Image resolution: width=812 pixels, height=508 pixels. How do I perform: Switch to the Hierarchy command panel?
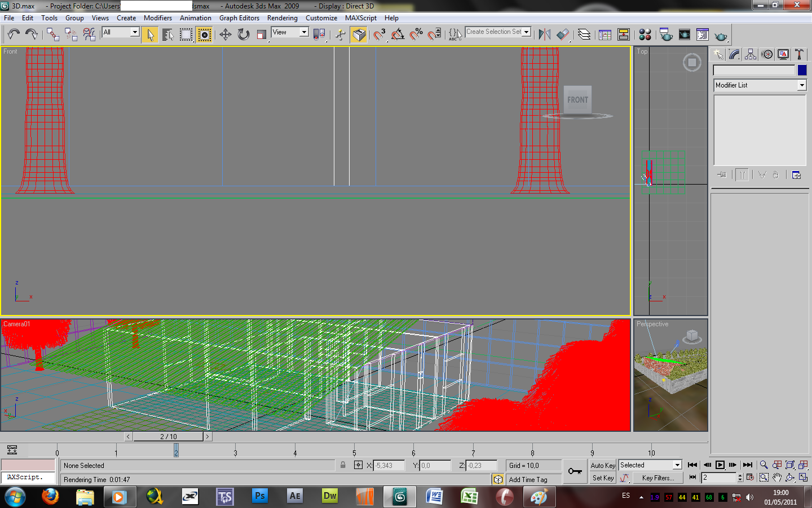751,54
